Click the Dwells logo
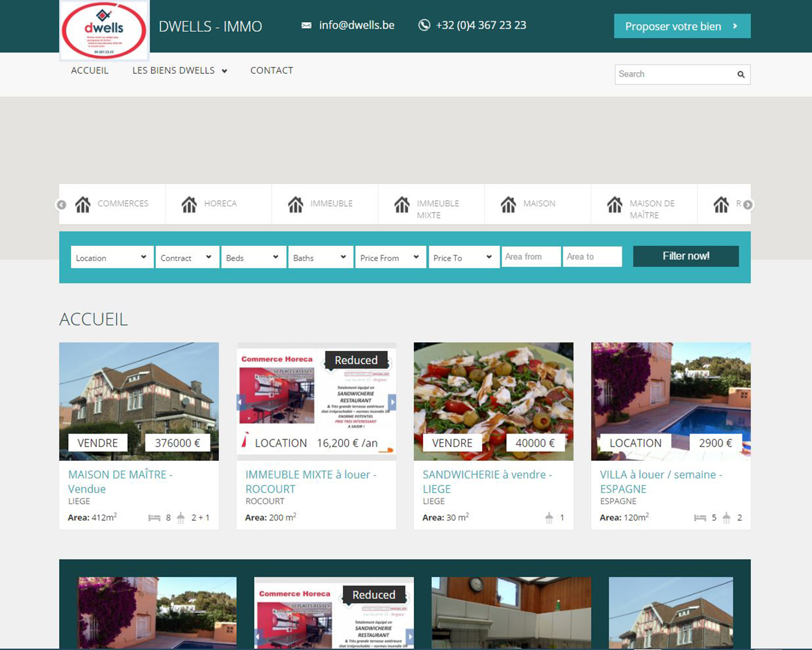Screen dimensions: 812x650 coord(104,30)
